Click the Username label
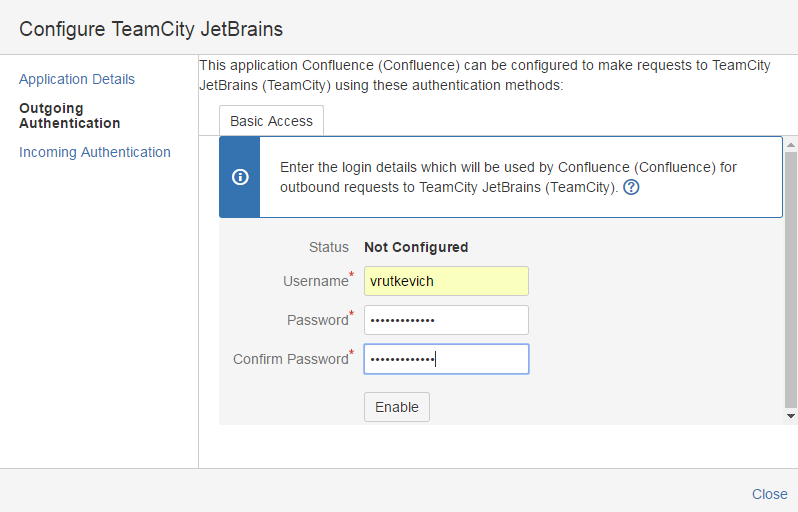The width and height of the screenshot is (798, 512). 315,281
